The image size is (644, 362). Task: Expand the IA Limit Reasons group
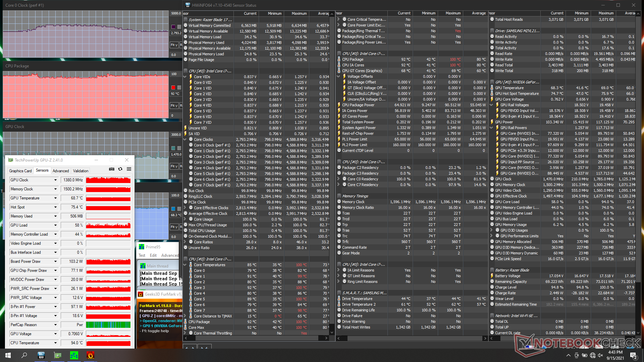point(338,270)
